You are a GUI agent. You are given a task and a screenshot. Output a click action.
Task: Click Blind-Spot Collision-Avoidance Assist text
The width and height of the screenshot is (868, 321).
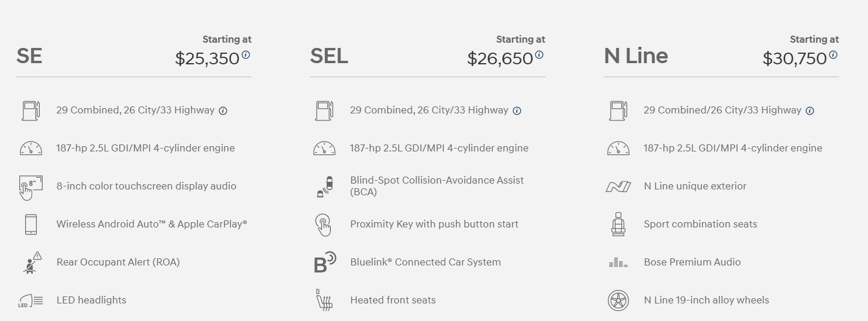(437, 186)
